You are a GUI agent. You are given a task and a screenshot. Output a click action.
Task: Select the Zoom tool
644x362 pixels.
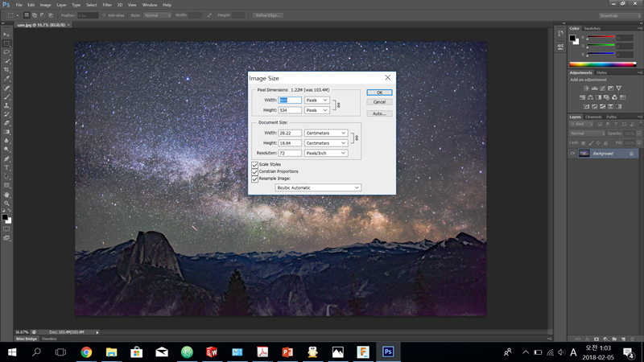[6, 204]
